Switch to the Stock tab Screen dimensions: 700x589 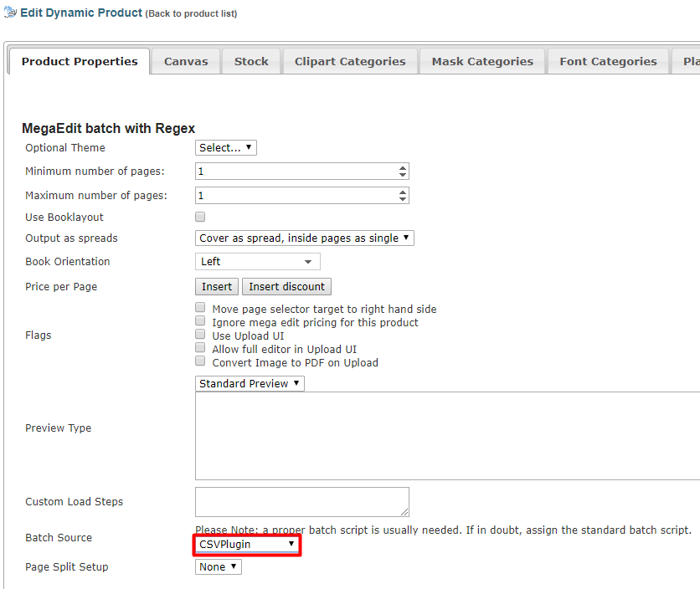pos(250,61)
